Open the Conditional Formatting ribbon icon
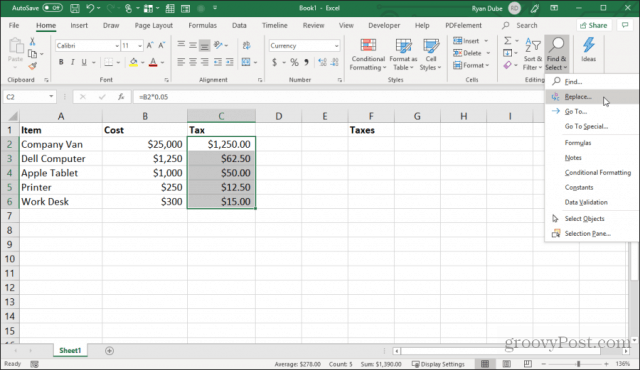The image size is (640, 370). [367, 54]
